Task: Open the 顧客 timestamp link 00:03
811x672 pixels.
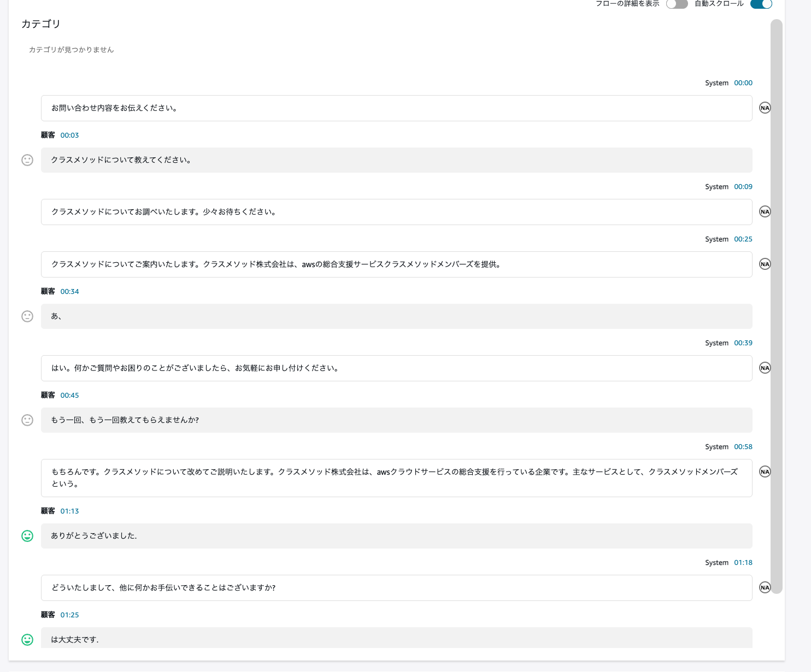Action: [x=69, y=135]
